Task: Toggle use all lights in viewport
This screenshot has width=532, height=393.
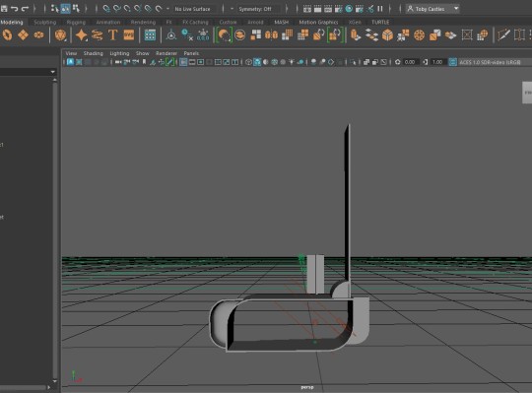Action: (292, 62)
